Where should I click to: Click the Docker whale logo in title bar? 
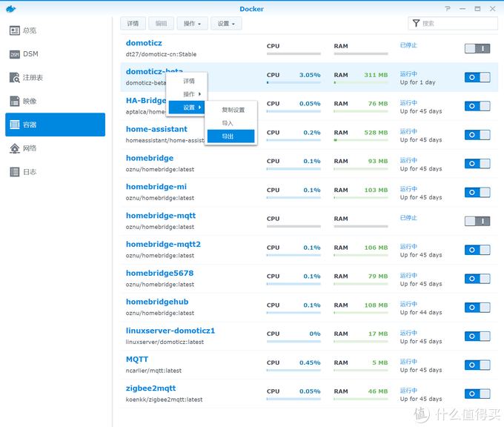pyautogui.click(x=10, y=9)
